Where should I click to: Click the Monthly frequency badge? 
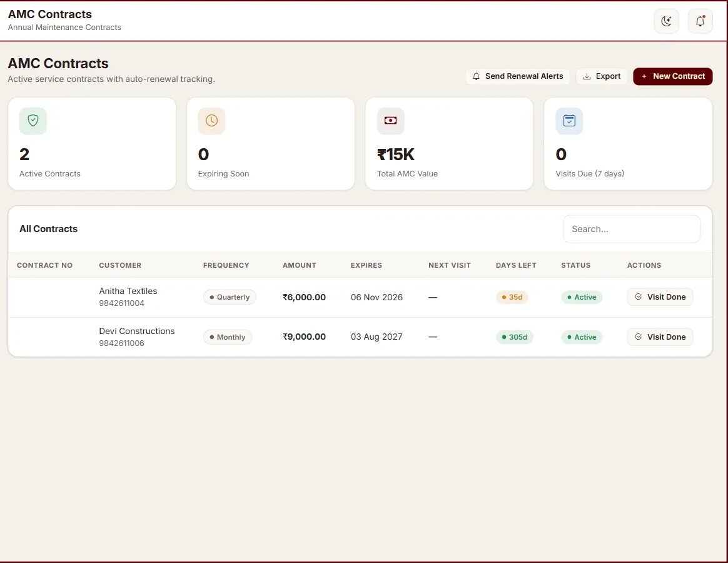228,337
